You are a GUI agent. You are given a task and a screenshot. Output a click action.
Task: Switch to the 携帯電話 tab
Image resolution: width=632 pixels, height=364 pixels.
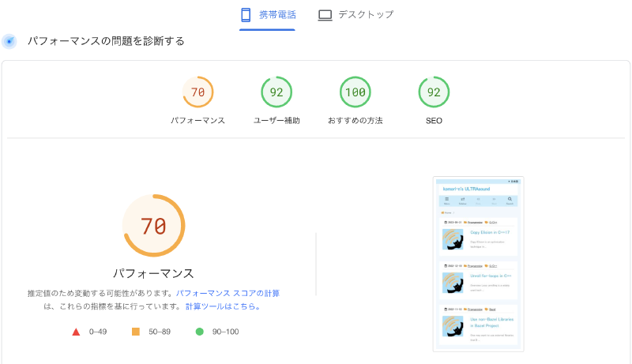[268, 15]
